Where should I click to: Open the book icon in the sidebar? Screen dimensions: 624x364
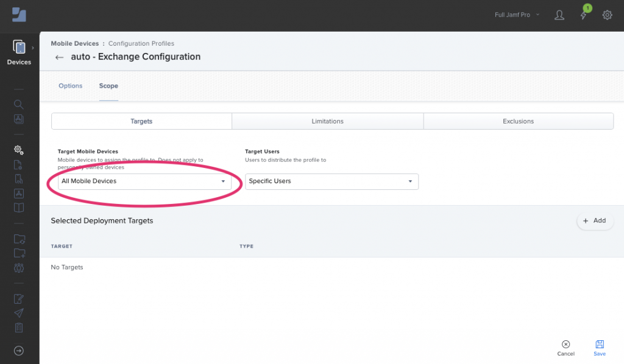(18, 208)
